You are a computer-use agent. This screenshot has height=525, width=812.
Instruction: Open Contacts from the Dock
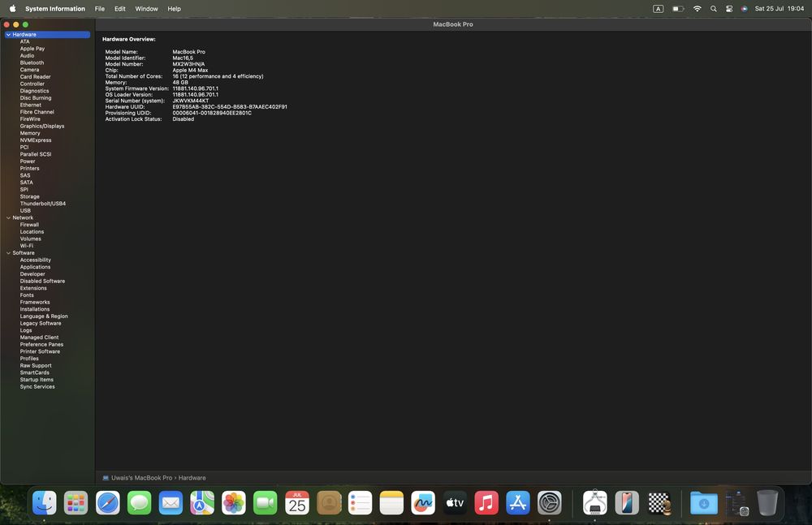pyautogui.click(x=329, y=503)
